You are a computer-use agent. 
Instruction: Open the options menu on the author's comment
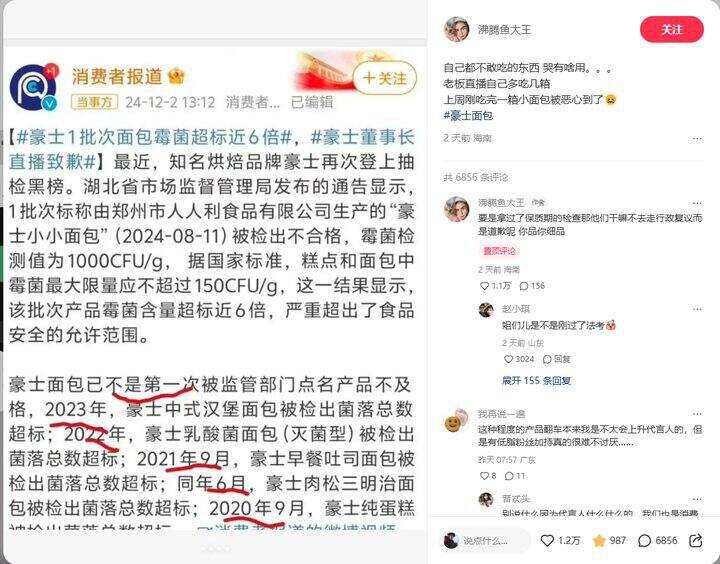click(x=697, y=203)
